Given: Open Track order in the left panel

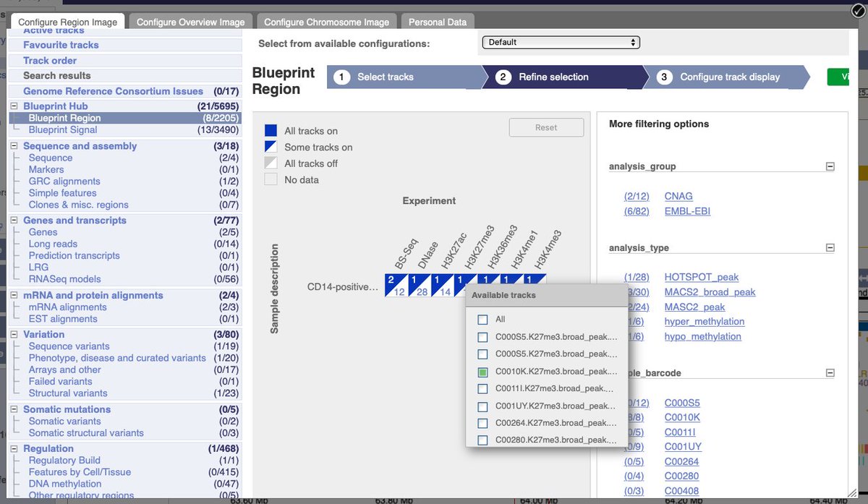Looking at the screenshot, I should click(x=50, y=61).
